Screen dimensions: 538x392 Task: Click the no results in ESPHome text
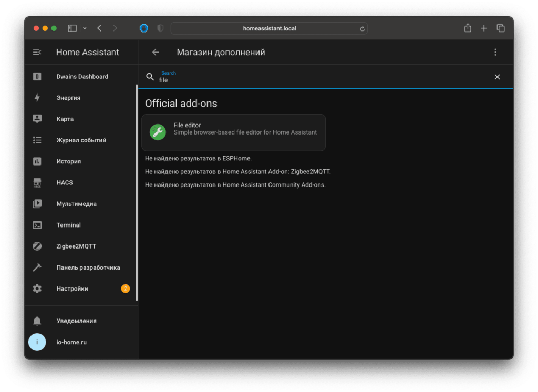pyautogui.click(x=198, y=158)
